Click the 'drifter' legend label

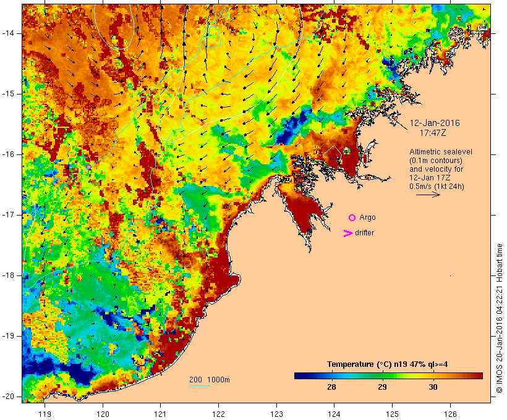(x=364, y=233)
